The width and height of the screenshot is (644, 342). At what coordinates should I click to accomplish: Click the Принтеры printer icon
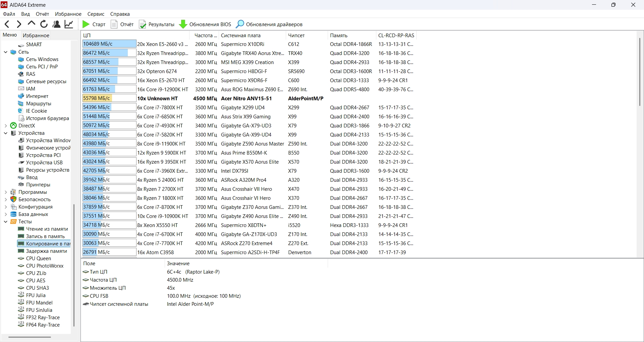(21, 185)
